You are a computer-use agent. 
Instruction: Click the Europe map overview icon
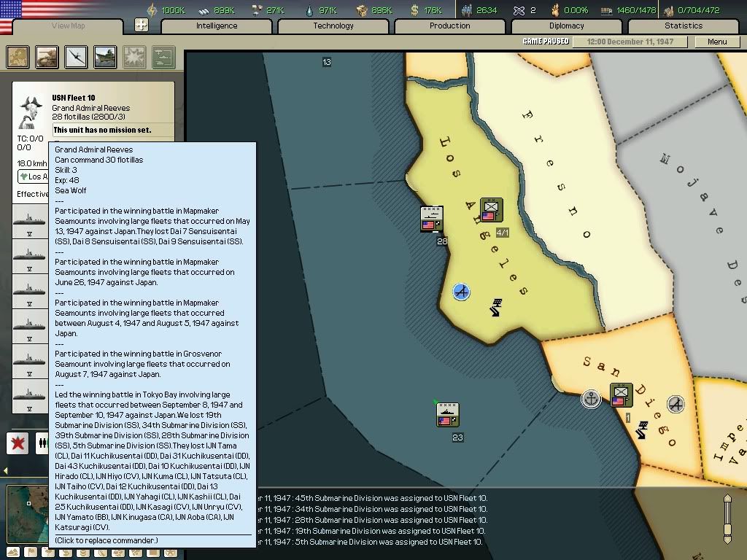click(18, 57)
